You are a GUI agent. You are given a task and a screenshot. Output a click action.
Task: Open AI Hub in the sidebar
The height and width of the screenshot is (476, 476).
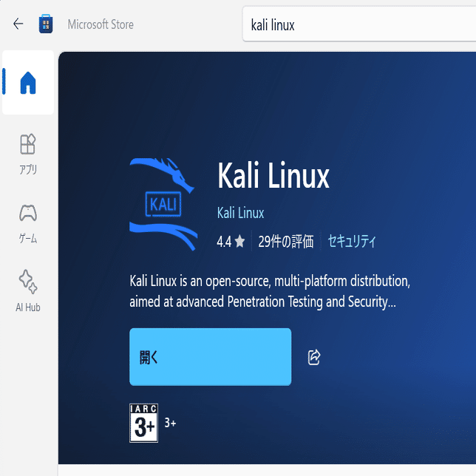(28, 291)
